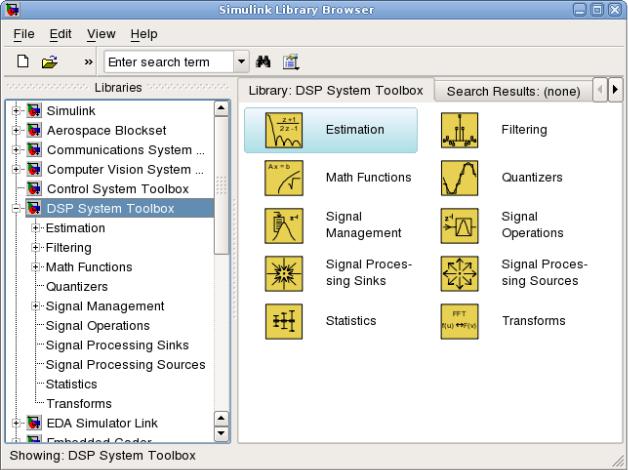
Task: Click the Transforms label in the block grid
Action: pos(533,321)
